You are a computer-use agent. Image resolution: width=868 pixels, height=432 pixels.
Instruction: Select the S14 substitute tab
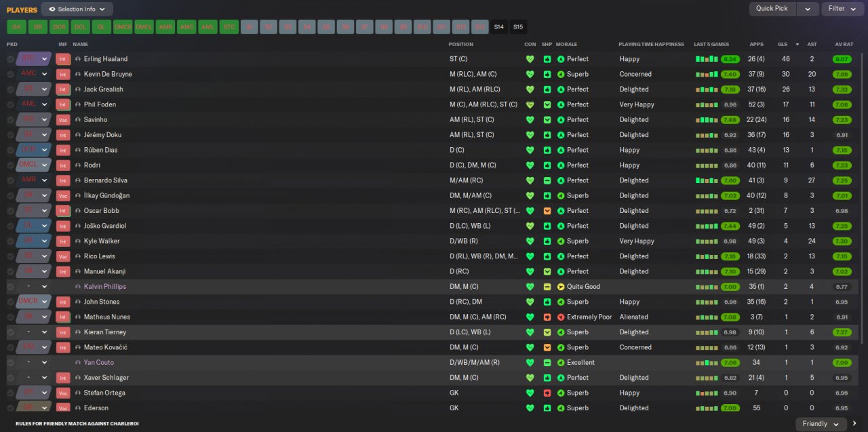click(499, 27)
